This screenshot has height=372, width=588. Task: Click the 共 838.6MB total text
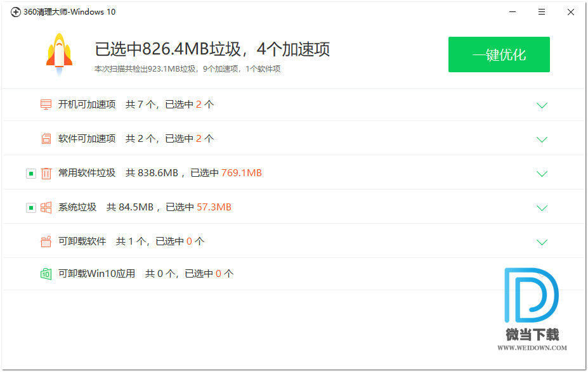pyautogui.click(x=152, y=173)
